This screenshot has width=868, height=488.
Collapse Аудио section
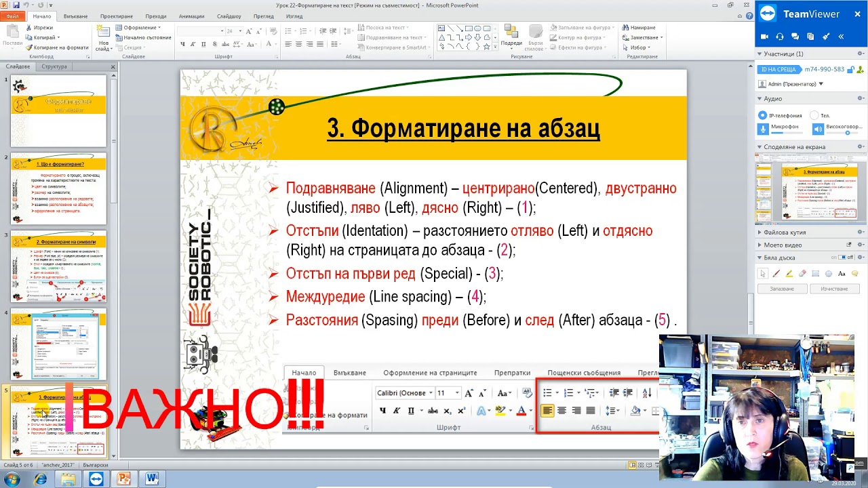pos(760,99)
